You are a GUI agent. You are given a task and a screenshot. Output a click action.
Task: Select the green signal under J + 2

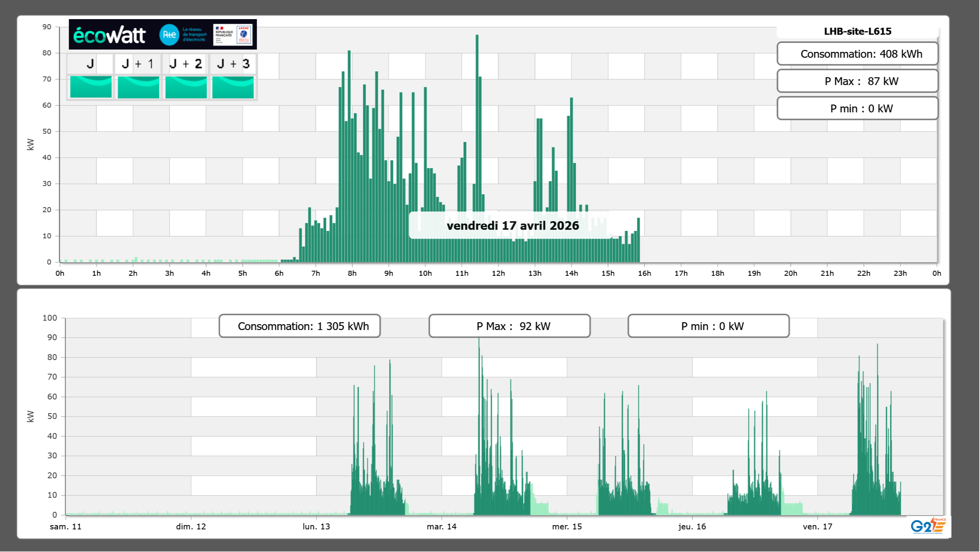(x=186, y=87)
